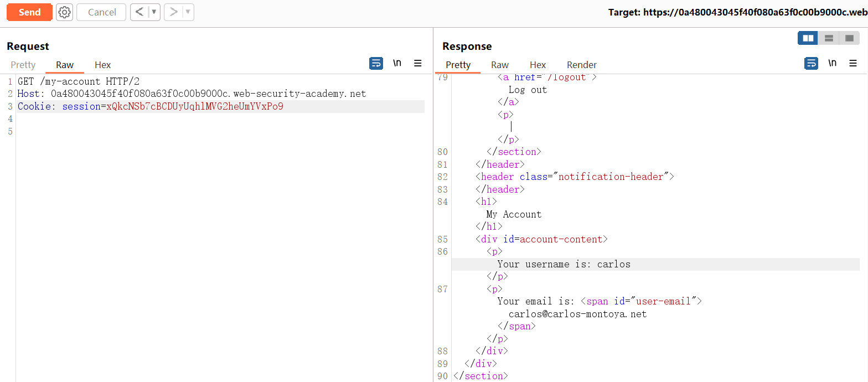Go to next request in history
The image size is (868, 382).
coord(173,12)
